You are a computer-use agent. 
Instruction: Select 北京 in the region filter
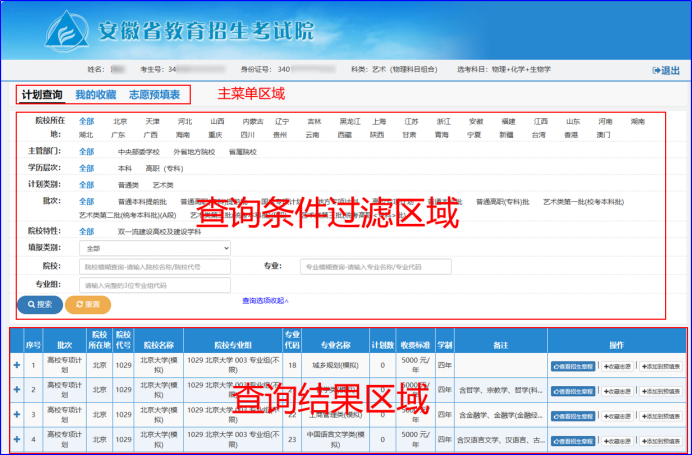click(x=119, y=120)
